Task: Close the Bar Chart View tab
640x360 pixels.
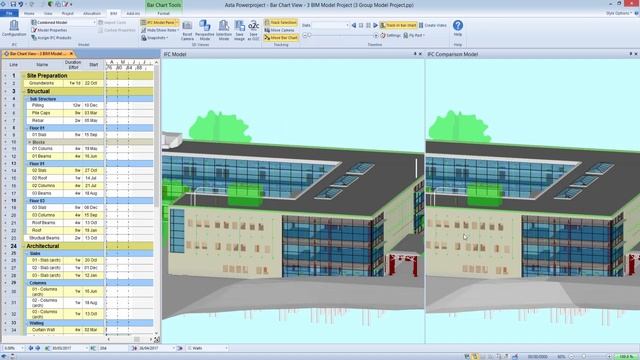Action: (x=71, y=53)
